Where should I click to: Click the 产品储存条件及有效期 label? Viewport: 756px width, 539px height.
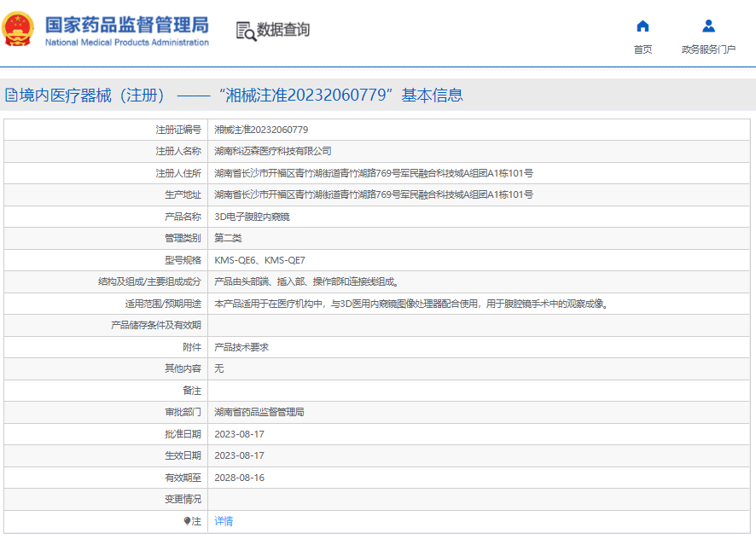pos(156,326)
